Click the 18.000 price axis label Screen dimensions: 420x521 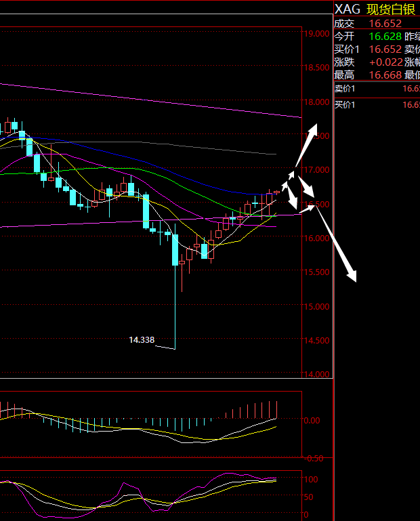(316, 102)
